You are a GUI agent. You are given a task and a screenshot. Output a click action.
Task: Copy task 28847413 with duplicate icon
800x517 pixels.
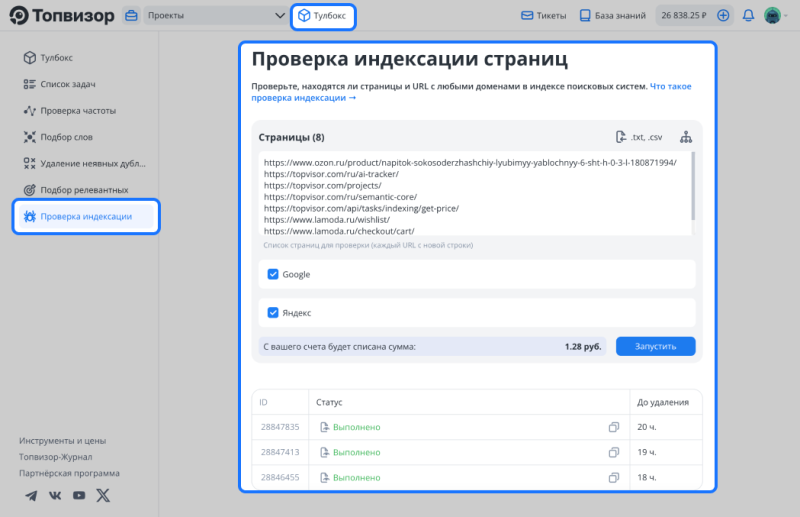coord(614,452)
